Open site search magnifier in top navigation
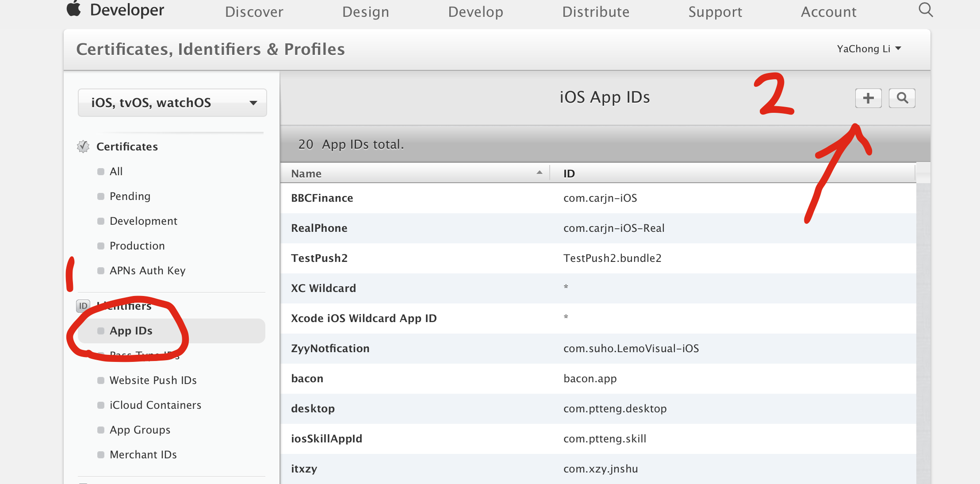This screenshot has height=484, width=980. click(x=925, y=10)
